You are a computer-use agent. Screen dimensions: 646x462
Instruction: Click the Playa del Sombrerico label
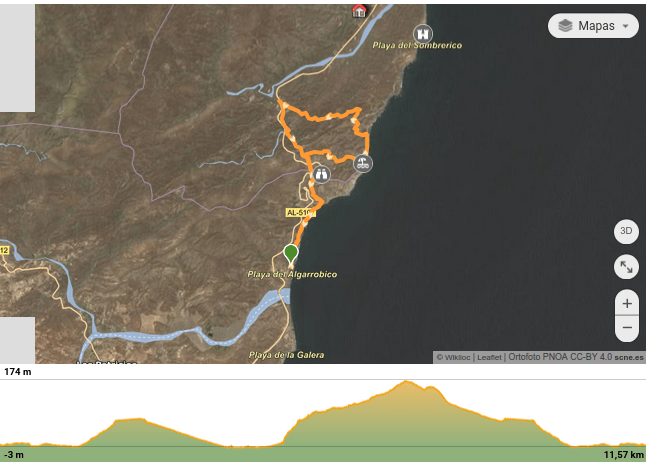click(x=415, y=46)
